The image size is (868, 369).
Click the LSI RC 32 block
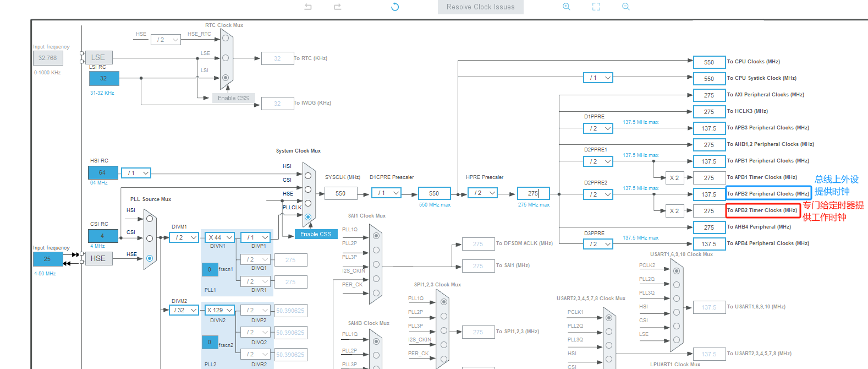[x=103, y=78]
